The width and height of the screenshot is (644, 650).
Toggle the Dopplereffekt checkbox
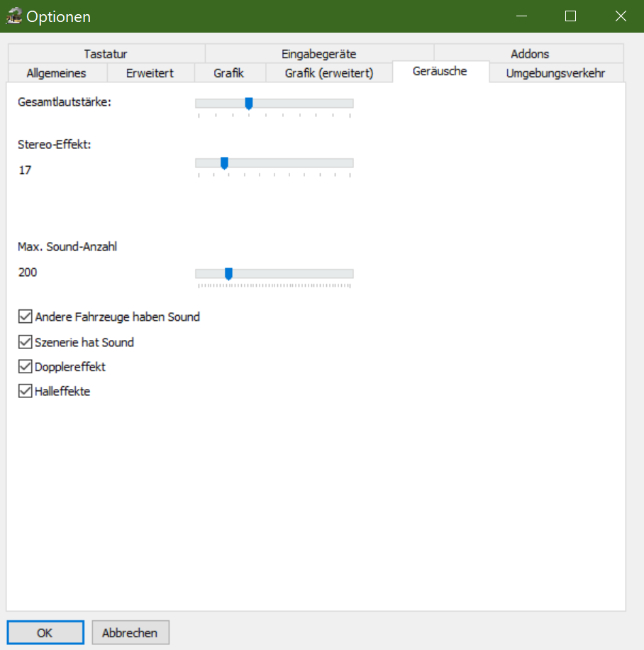point(26,367)
